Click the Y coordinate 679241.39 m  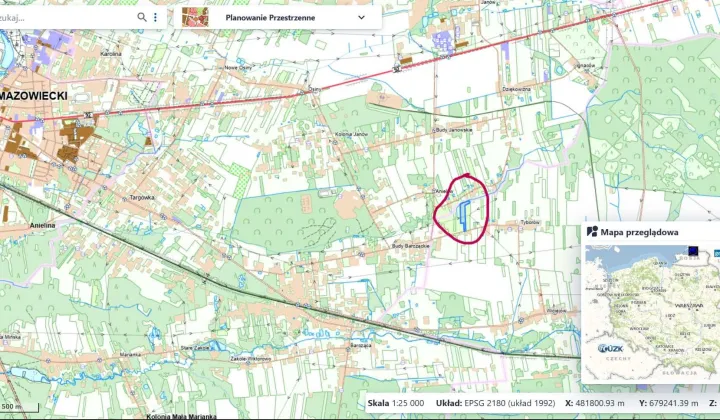[668, 403]
